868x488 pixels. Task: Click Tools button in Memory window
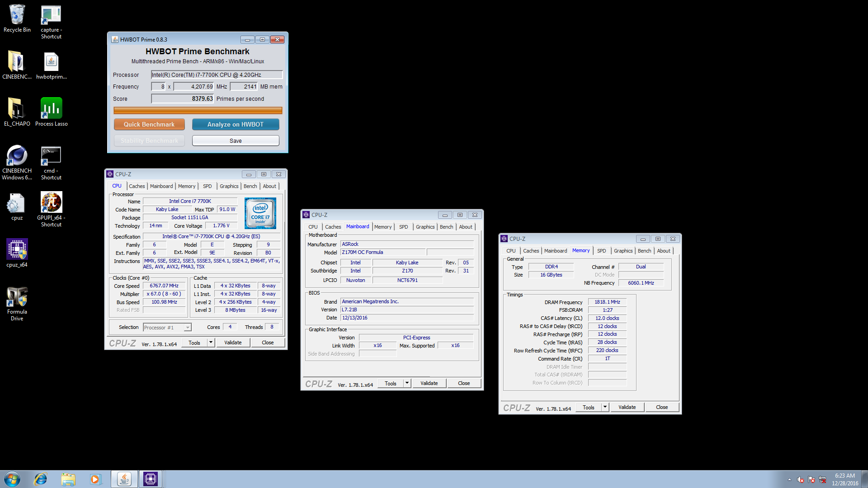tap(589, 407)
